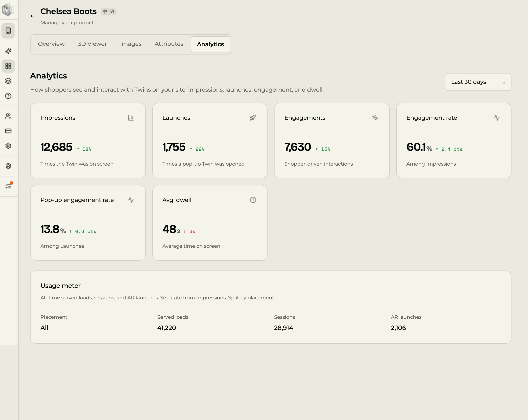Expand the Last 30 days dropdown
528x420 pixels.
click(x=478, y=82)
